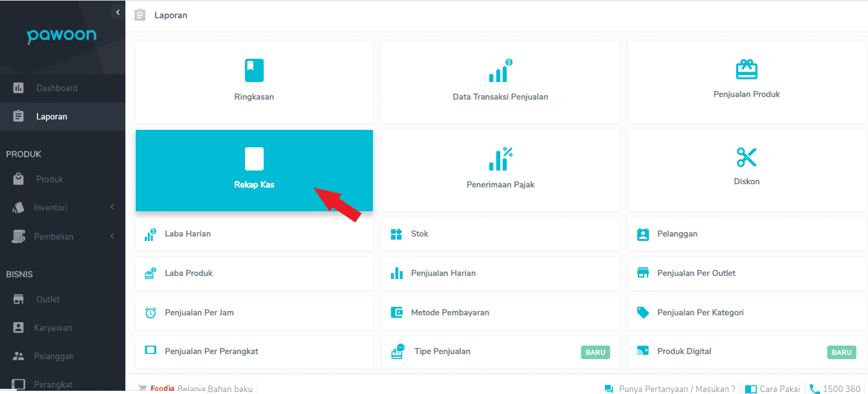The height and width of the screenshot is (394, 868).
Task: Open Penerimaan Pajak report card
Action: click(500, 171)
